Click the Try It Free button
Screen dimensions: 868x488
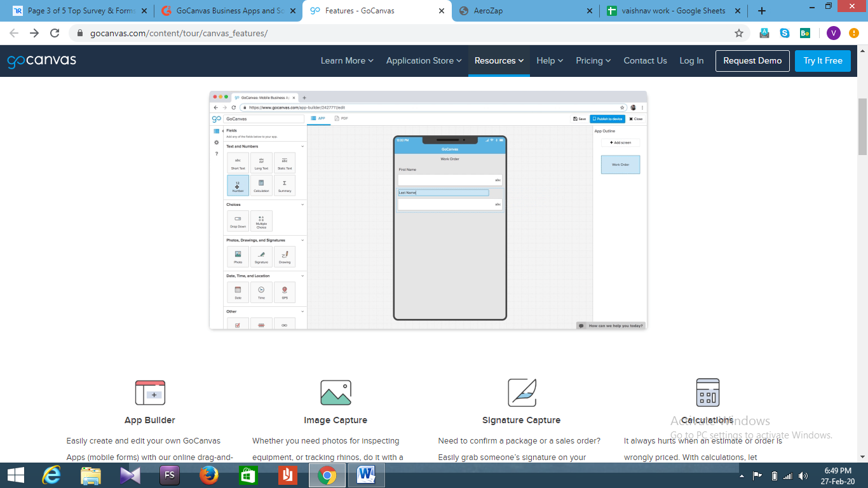[x=823, y=61]
